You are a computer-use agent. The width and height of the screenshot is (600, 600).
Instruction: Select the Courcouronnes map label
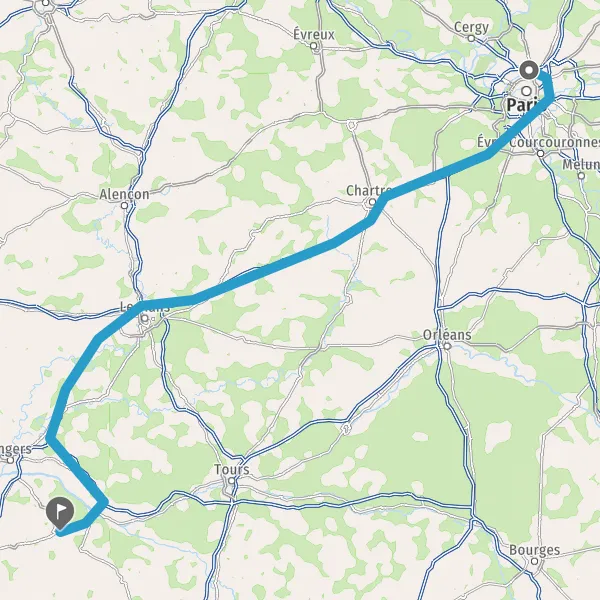click(554, 142)
